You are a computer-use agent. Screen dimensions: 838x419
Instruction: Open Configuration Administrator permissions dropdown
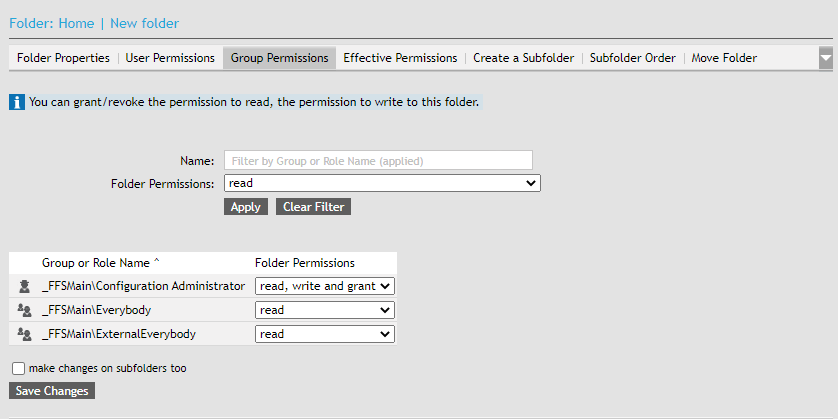click(325, 286)
